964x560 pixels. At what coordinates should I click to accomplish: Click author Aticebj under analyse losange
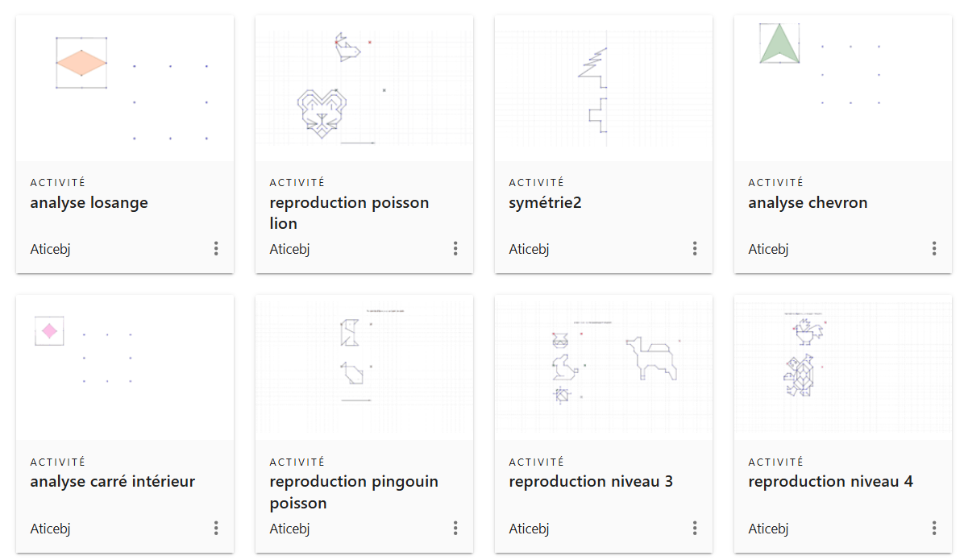(x=50, y=249)
